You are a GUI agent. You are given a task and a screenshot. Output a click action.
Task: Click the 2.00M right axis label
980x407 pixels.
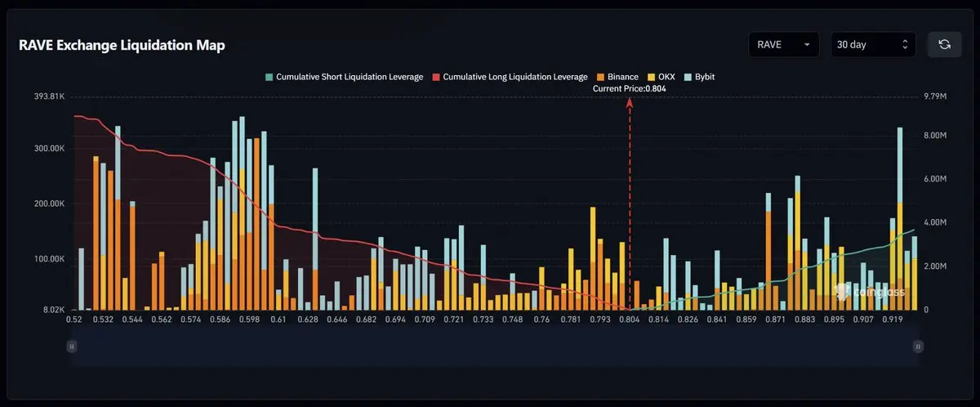pyautogui.click(x=933, y=266)
